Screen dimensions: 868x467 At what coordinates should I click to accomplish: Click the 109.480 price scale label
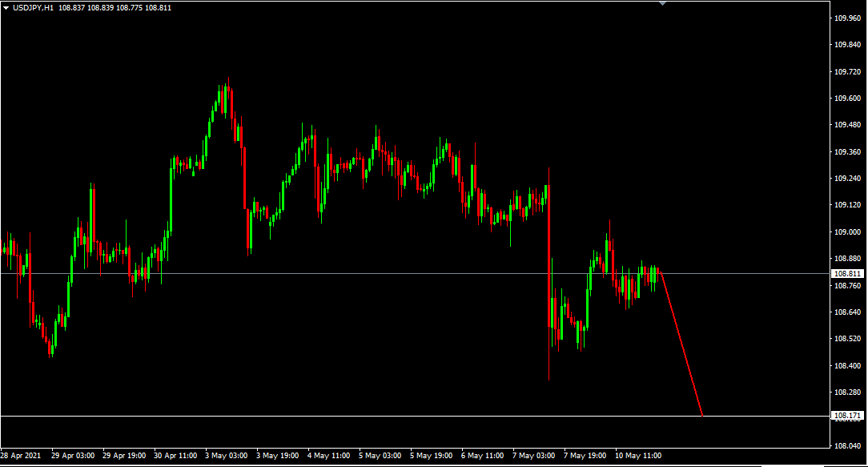coord(847,125)
